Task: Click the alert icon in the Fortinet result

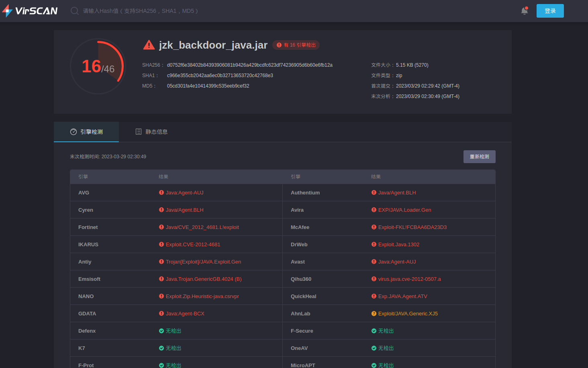Action: pyautogui.click(x=161, y=227)
